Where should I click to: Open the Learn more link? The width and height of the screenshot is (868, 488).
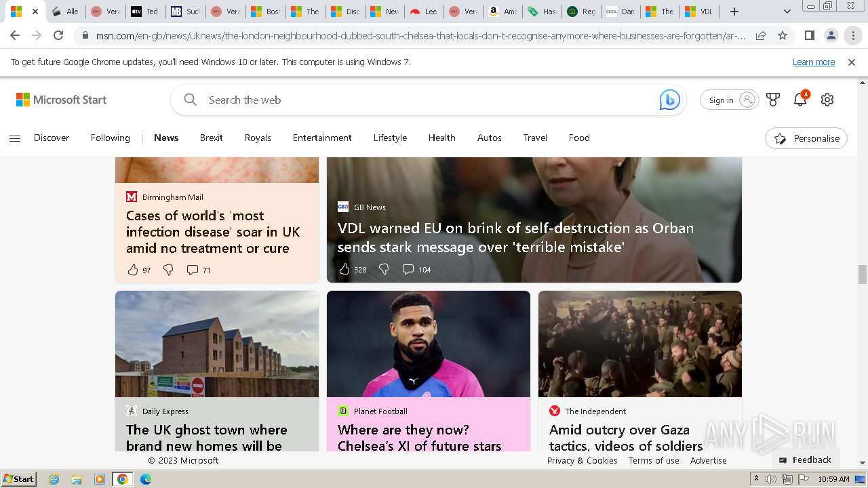(814, 62)
